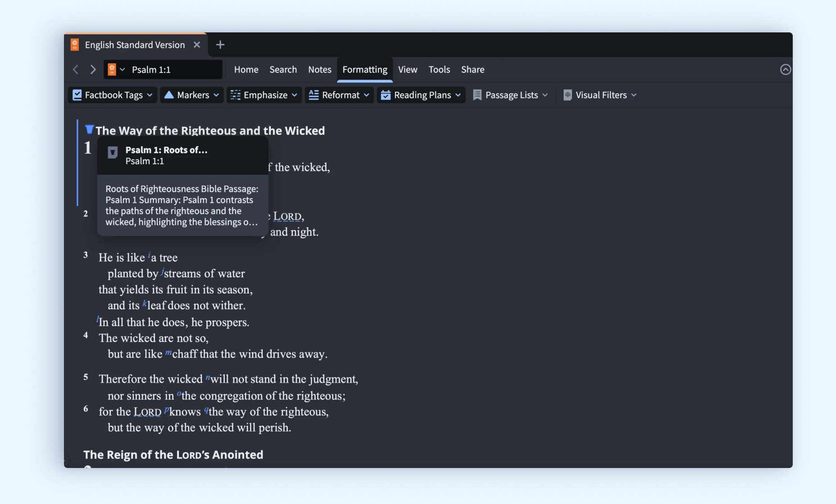Expand the Emphasize dropdown arrow

pos(295,95)
